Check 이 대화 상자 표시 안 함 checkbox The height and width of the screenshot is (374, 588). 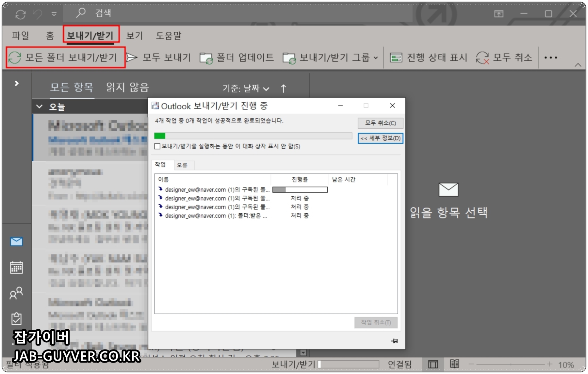pos(157,146)
